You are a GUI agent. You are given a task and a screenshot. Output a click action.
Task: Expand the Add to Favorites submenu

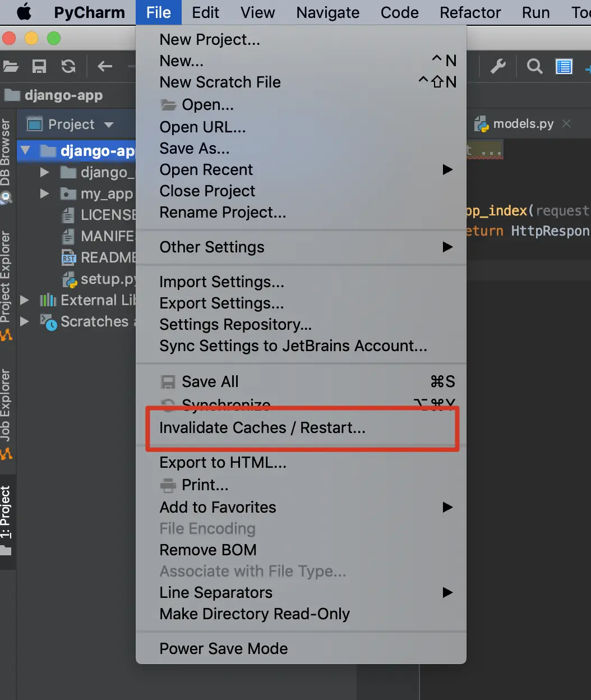301,507
